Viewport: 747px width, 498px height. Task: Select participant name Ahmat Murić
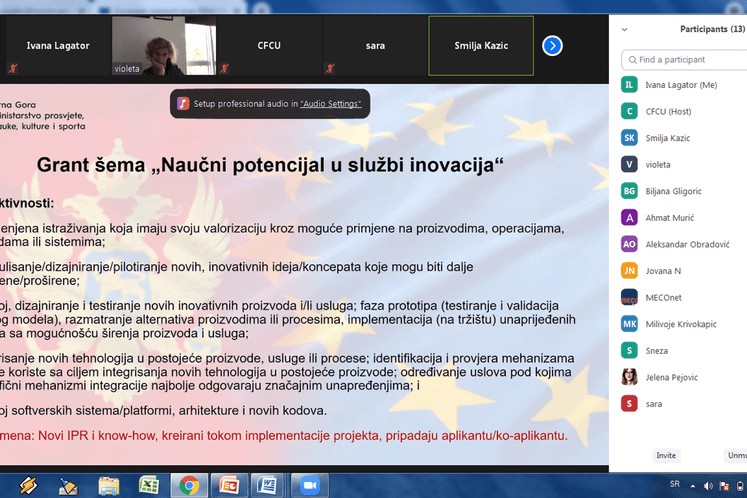[x=670, y=218]
